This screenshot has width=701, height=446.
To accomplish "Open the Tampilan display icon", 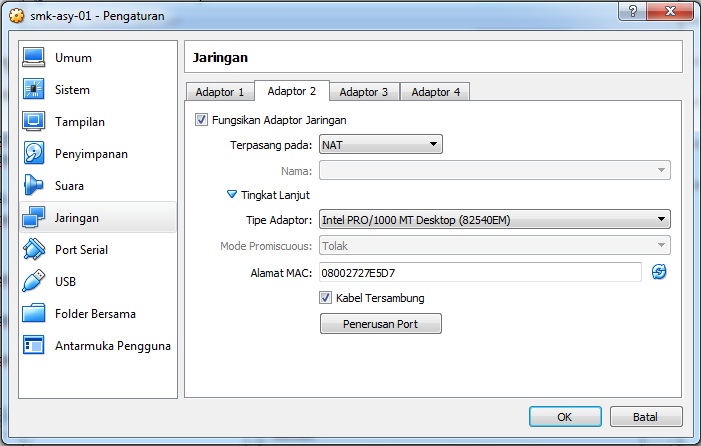I will 34,122.
